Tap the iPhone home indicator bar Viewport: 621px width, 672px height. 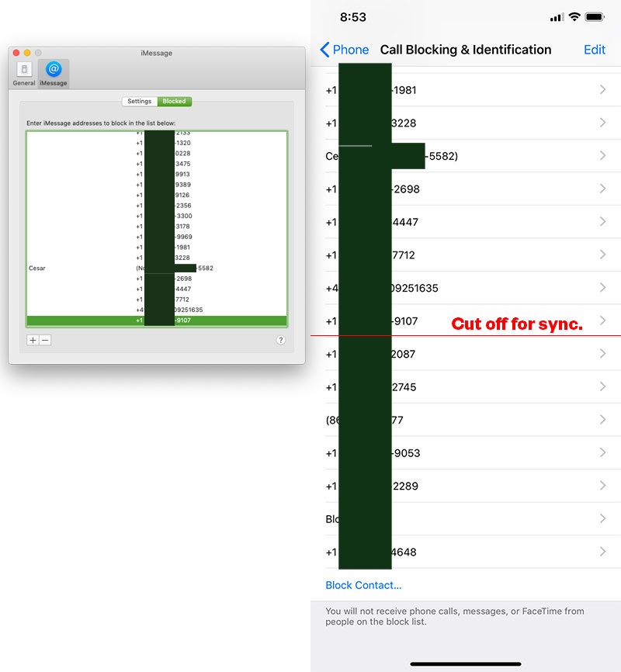(465, 664)
